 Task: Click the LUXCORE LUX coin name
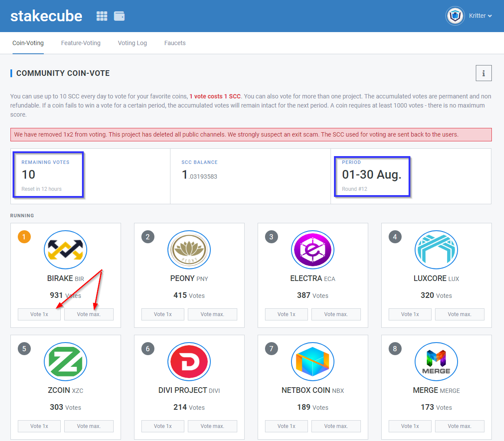(x=436, y=278)
